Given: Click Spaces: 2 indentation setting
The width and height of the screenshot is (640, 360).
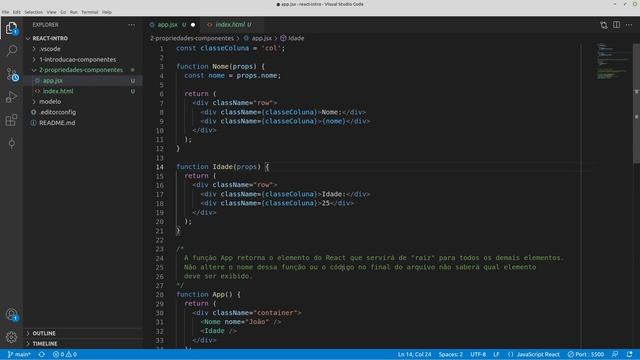Looking at the screenshot, I should [451, 354].
